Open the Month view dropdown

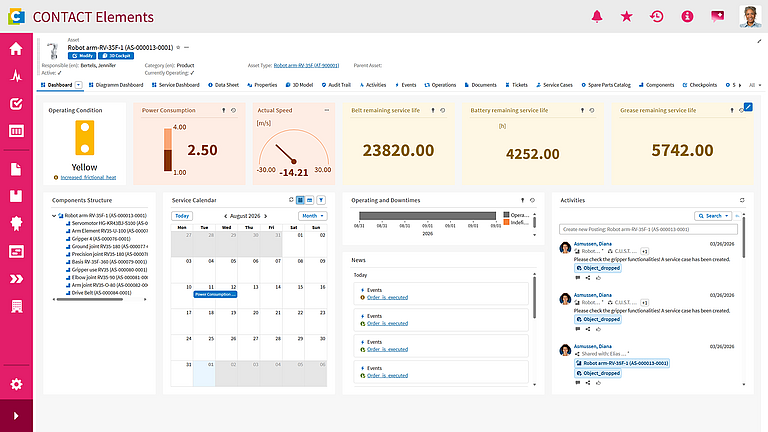[312, 216]
